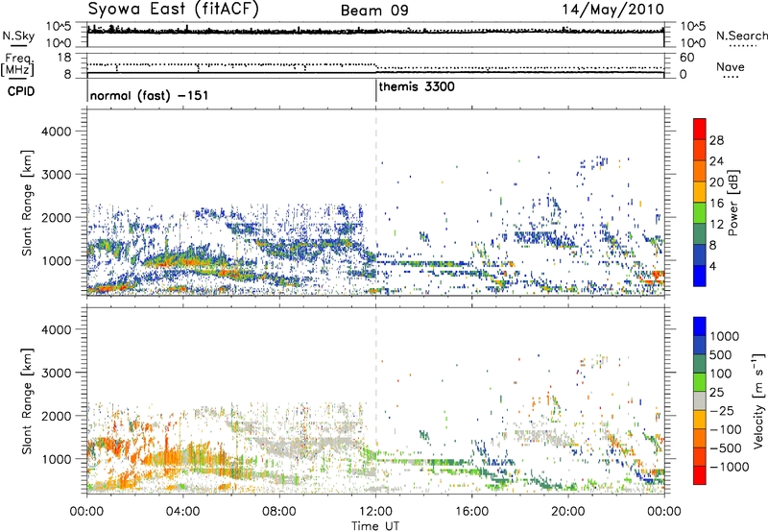Click the dashed 12:00 marker in velocity panel
The width and height of the screenshot is (768, 532).
[375, 400]
